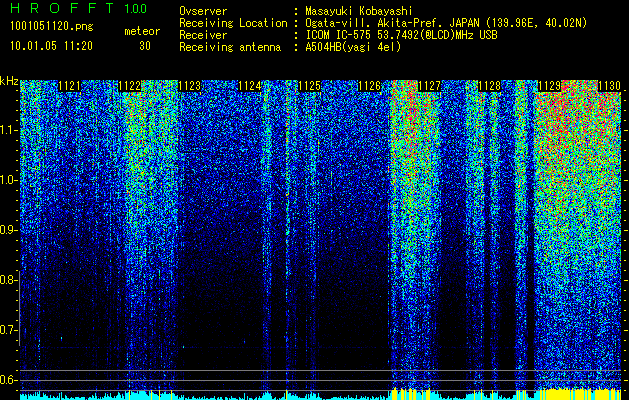Click the 1123 time marker
The width and height of the screenshot is (629, 400).
pyautogui.click(x=190, y=86)
